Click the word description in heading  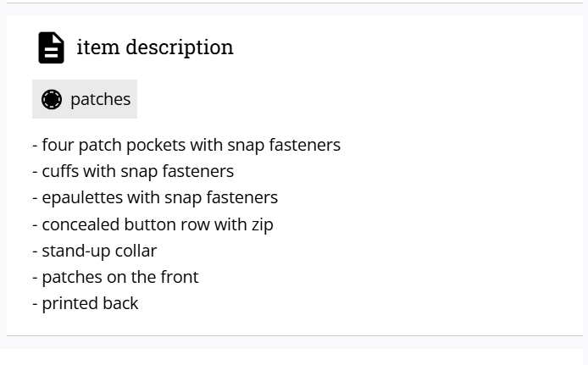pos(180,48)
